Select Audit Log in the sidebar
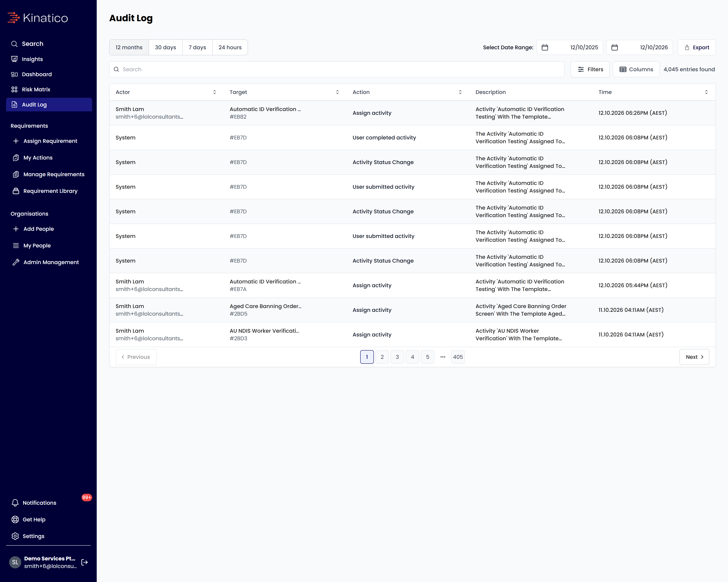Viewport: 728px width, 582px height. click(x=49, y=105)
